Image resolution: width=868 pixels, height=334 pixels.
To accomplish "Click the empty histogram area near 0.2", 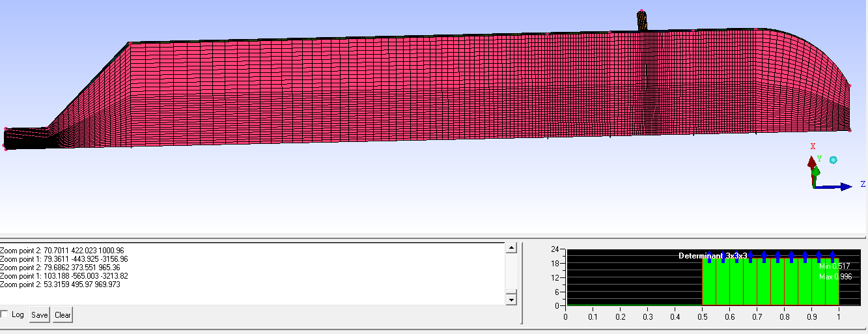I will click(620, 280).
